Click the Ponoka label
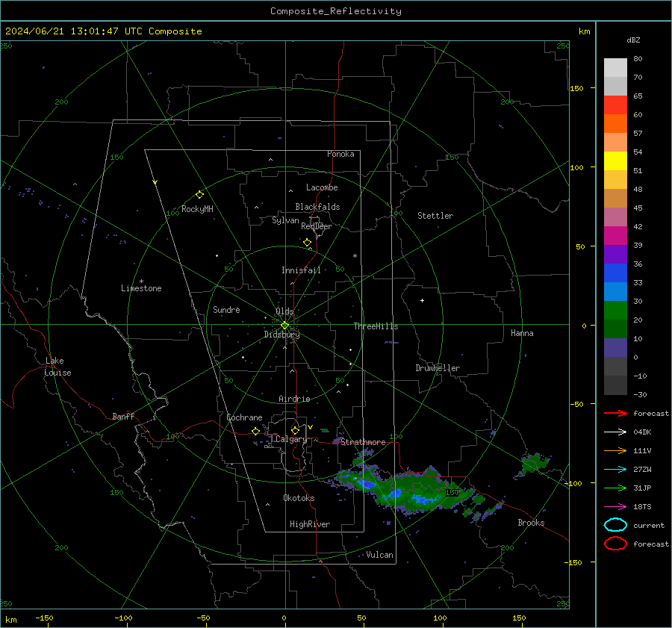672x628 pixels. (340, 154)
